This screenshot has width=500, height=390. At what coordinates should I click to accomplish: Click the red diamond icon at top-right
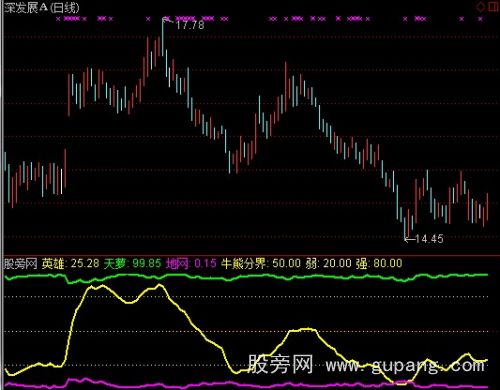click(x=480, y=7)
